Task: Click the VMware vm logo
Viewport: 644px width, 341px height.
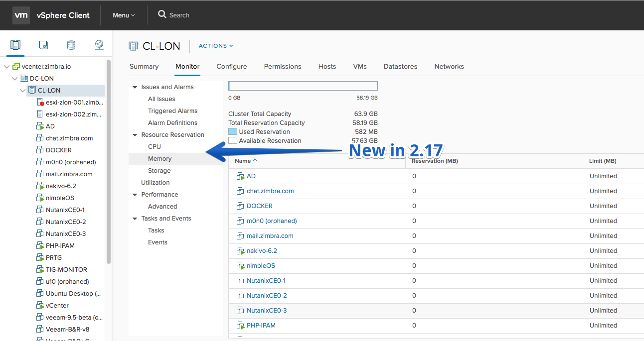Action: (x=21, y=15)
